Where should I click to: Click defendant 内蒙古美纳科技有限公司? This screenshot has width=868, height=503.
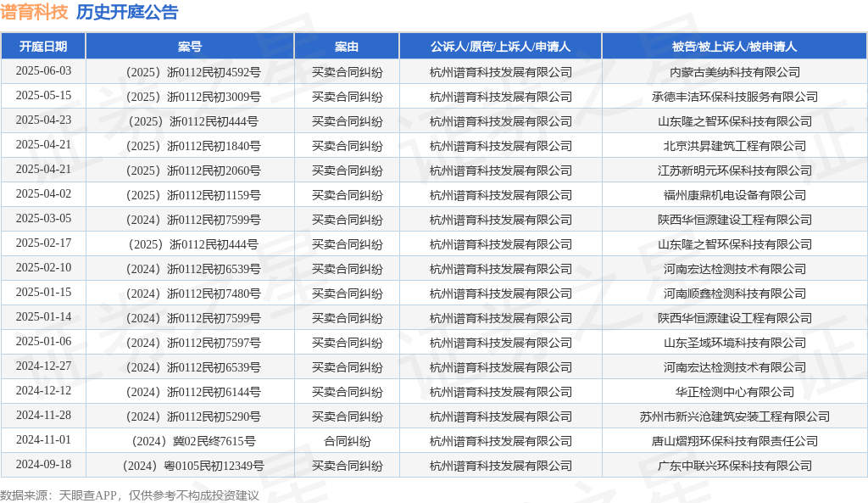point(735,72)
